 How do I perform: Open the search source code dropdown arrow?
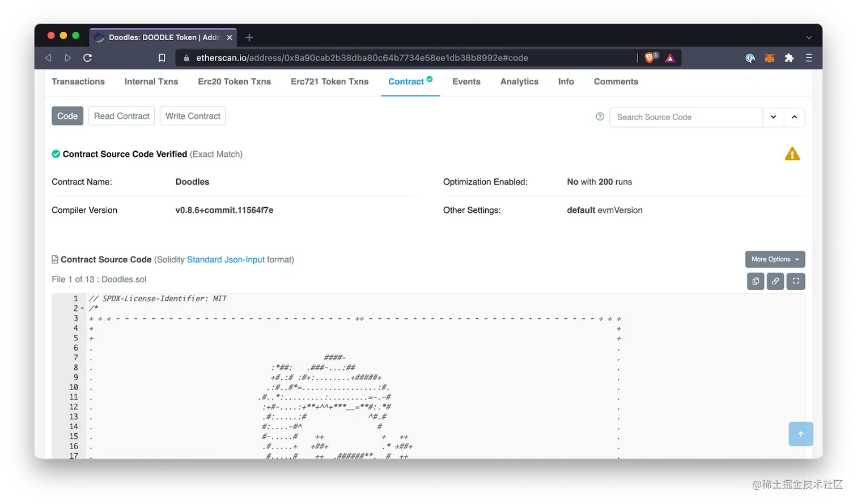point(773,117)
